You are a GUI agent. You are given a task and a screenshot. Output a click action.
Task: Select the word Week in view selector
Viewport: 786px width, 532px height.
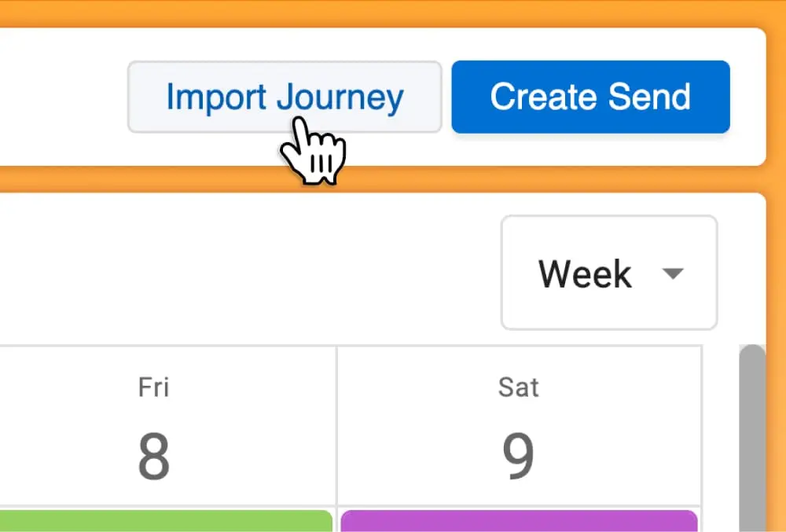pyautogui.click(x=585, y=273)
